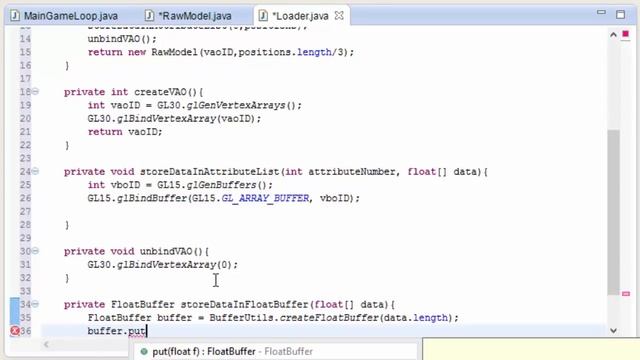640x360 pixels.
Task: Maximize the editor area
Action: 620,15
